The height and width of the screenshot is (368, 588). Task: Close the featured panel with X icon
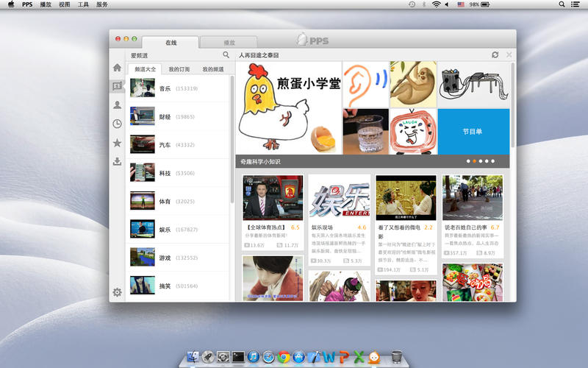[x=509, y=54]
